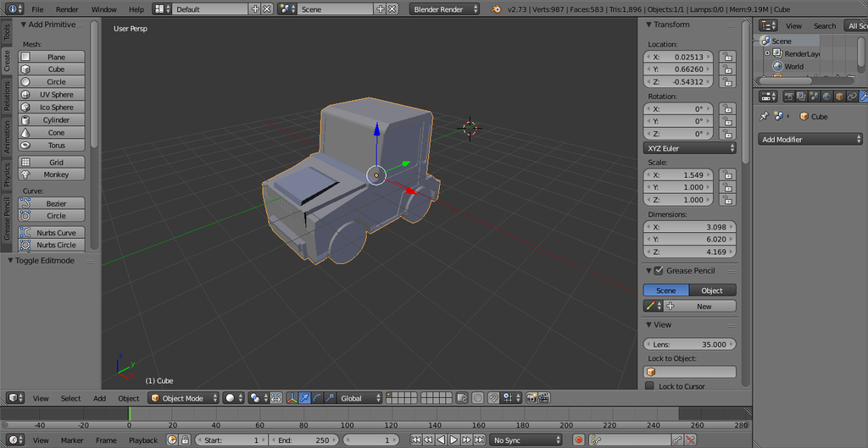Select the translate manipulator arrow icon
The height and width of the screenshot is (448, 868).
coord(304,398)
